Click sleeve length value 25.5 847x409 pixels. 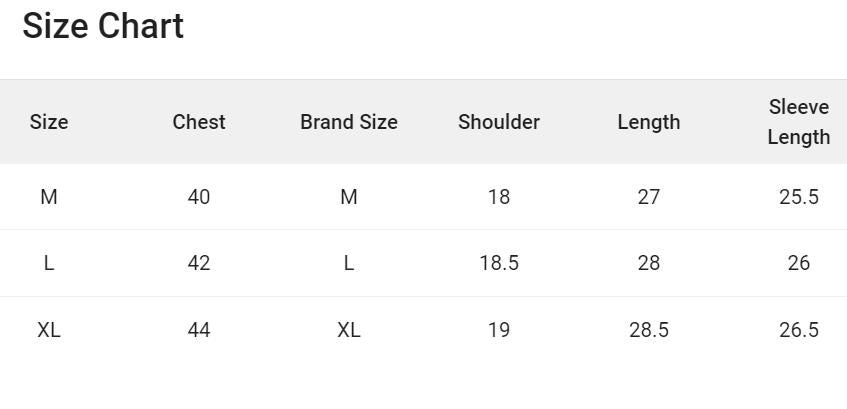point(799,197)
